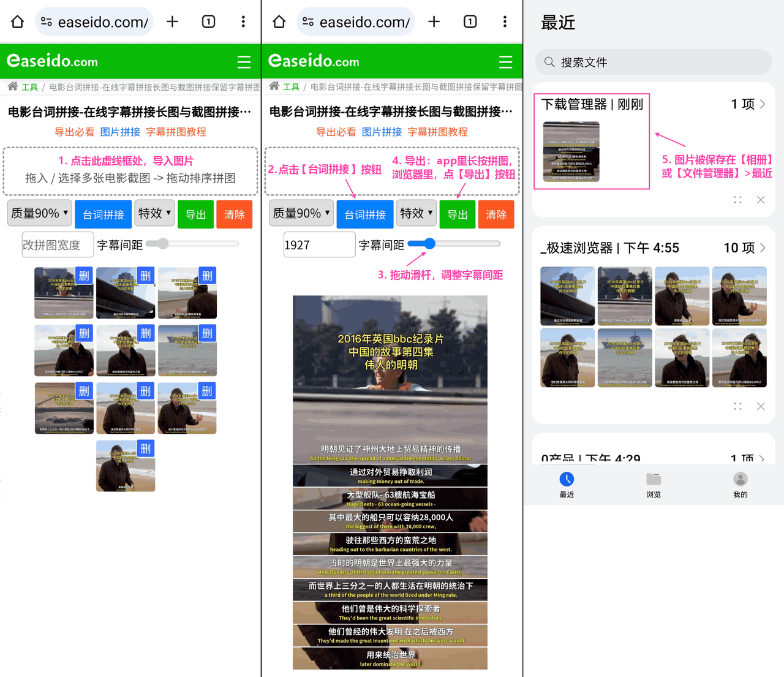784x677 pixels.
Task: Click orange 清除 button in left panel
Action: (234, 214)
